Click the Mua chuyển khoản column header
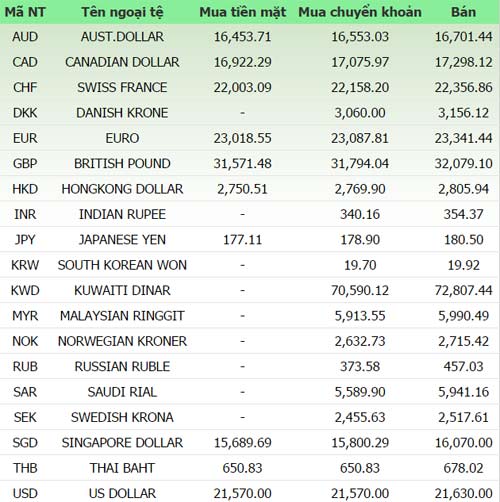 click(x=360, y=12)
